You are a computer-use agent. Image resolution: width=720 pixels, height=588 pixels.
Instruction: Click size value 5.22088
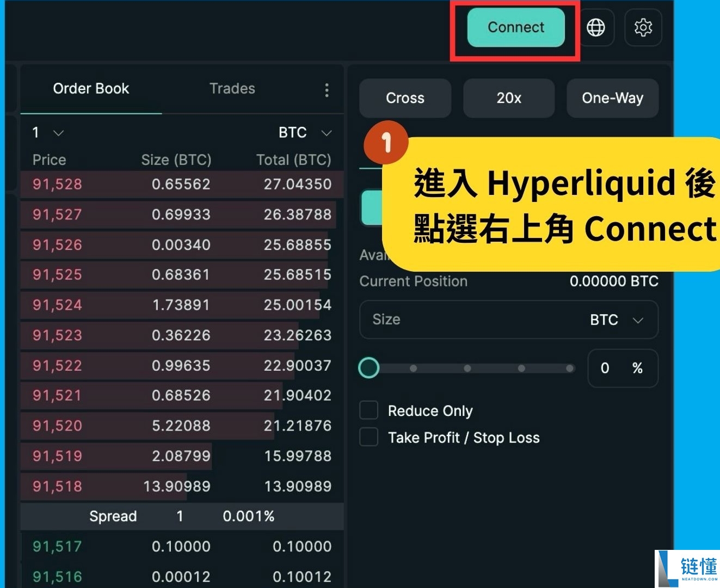[x=181, y=426]
